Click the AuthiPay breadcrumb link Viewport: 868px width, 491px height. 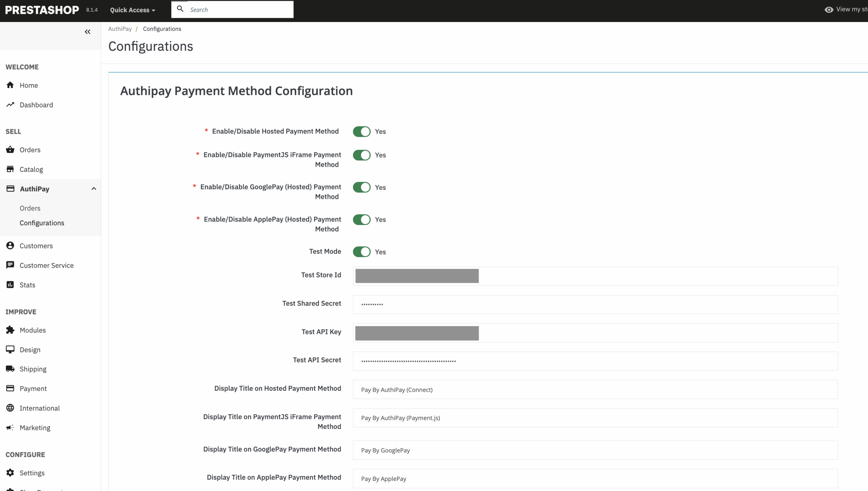pos(120,29)
